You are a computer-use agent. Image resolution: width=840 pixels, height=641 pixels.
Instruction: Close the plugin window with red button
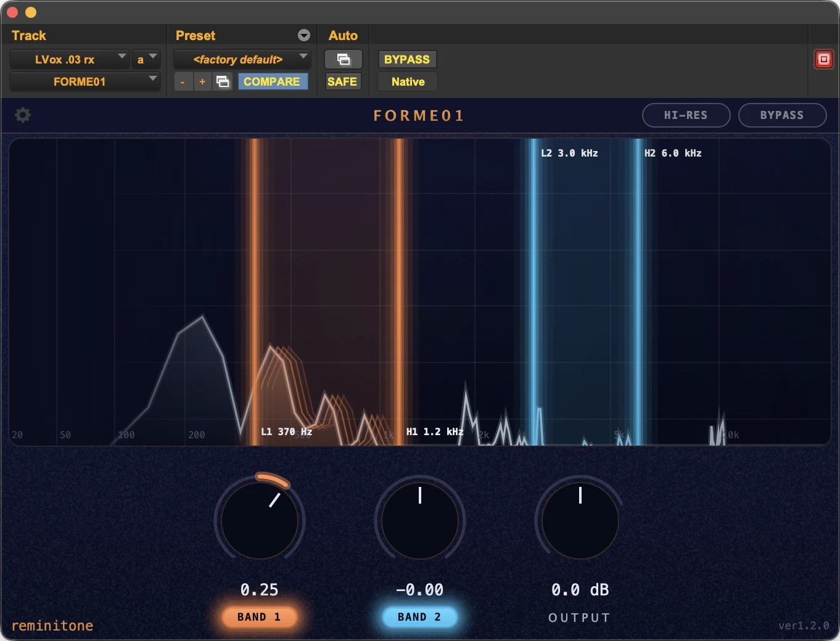tap(12, 12)
